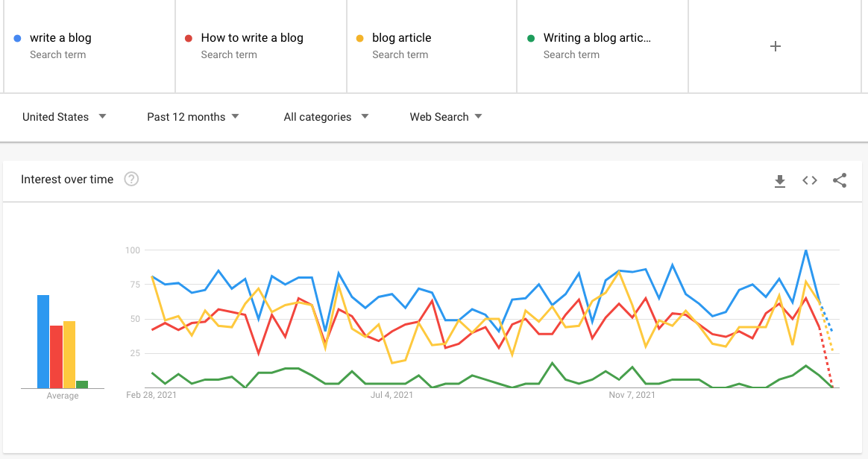Download the Interest over time data
Screen dimensions: 868x459
pos(780,180)
